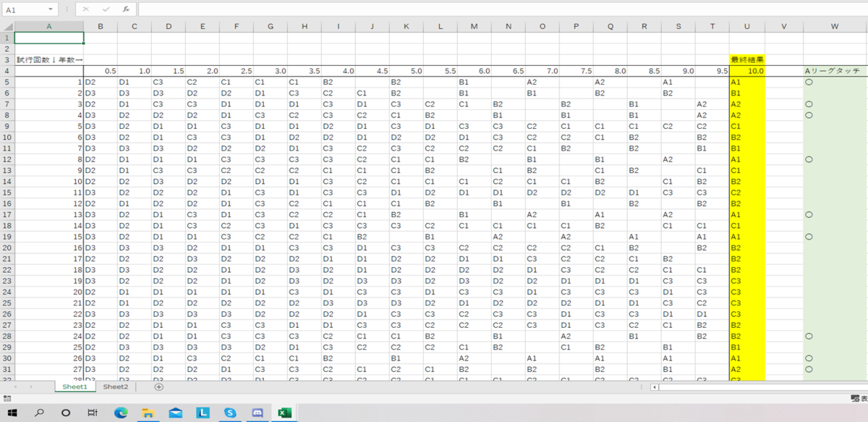Click the horizontal scrollbar left arrow
The height and width of the screenshot is (422, 868).
(655, 387)
